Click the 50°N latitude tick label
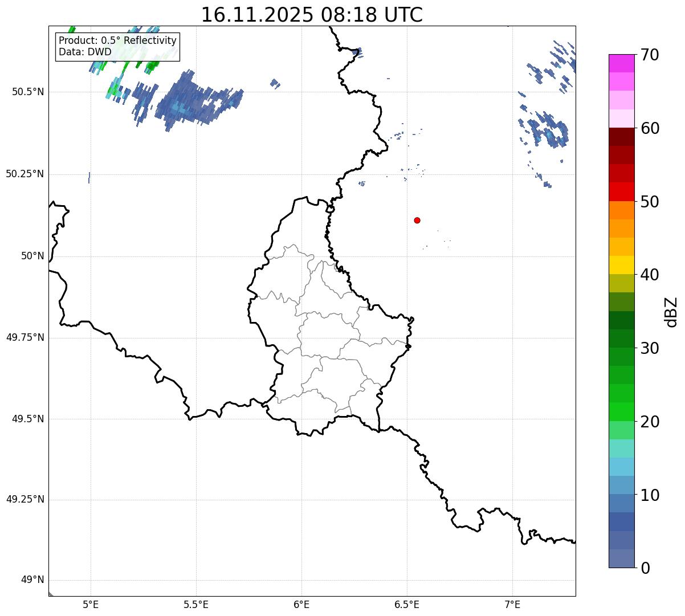This screenshot has height=616, width=685. (x=32, y=256)
